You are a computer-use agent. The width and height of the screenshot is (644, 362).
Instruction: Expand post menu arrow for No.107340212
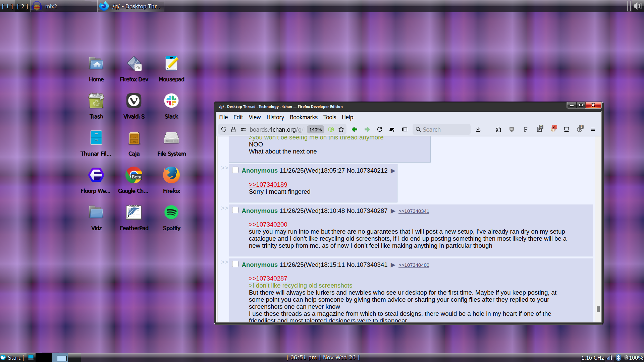tap(393, 171)
